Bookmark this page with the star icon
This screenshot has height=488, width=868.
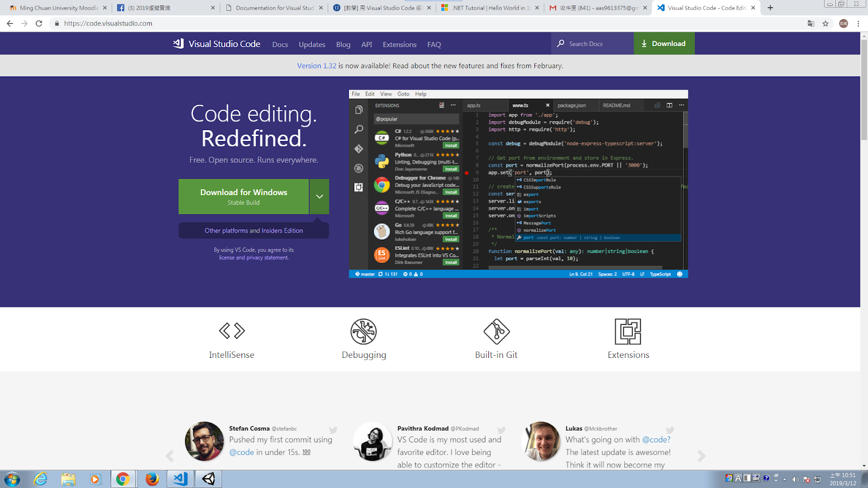pos(826,23)
